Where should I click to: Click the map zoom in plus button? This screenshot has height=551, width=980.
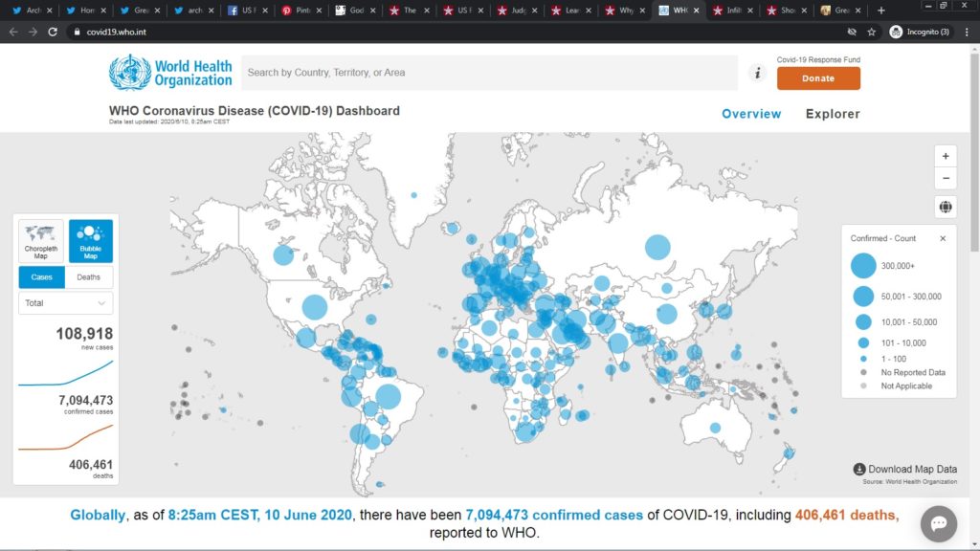tap(946, 156)
